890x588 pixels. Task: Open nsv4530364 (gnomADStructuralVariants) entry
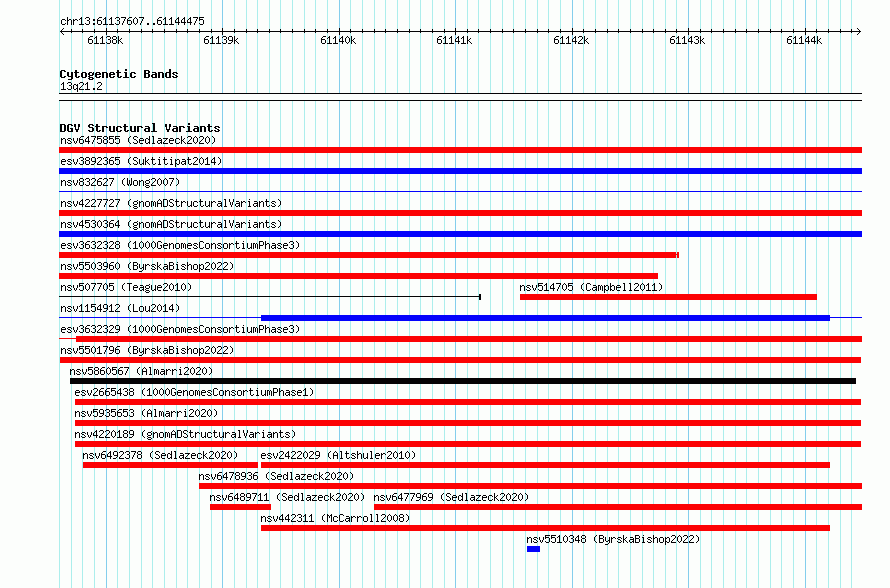171,224
